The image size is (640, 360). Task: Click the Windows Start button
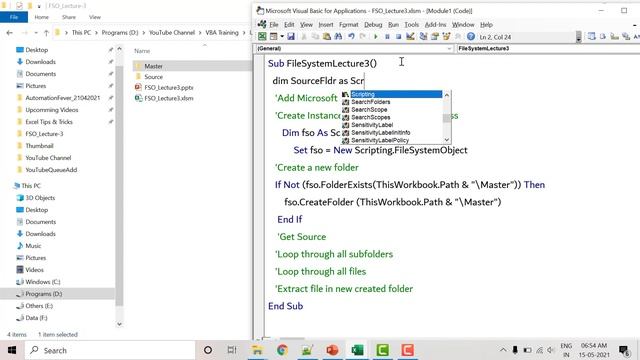[x=12, y=350]
